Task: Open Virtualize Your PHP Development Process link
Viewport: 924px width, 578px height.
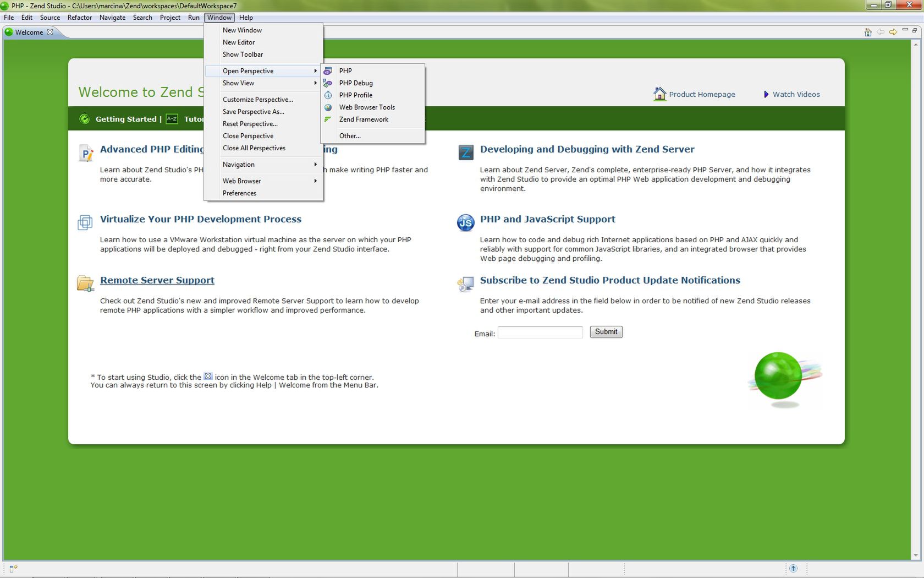Action: point(201,219)
